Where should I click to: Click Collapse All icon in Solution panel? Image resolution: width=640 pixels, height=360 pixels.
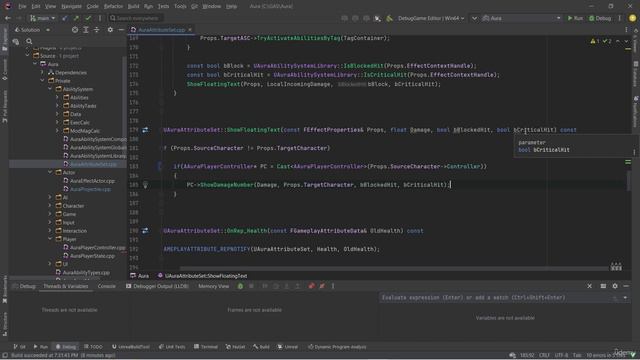97,30
